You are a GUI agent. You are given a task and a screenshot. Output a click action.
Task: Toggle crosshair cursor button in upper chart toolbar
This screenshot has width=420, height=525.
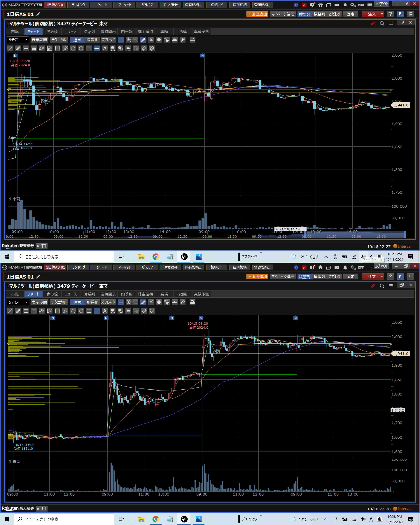click(121, 40)
